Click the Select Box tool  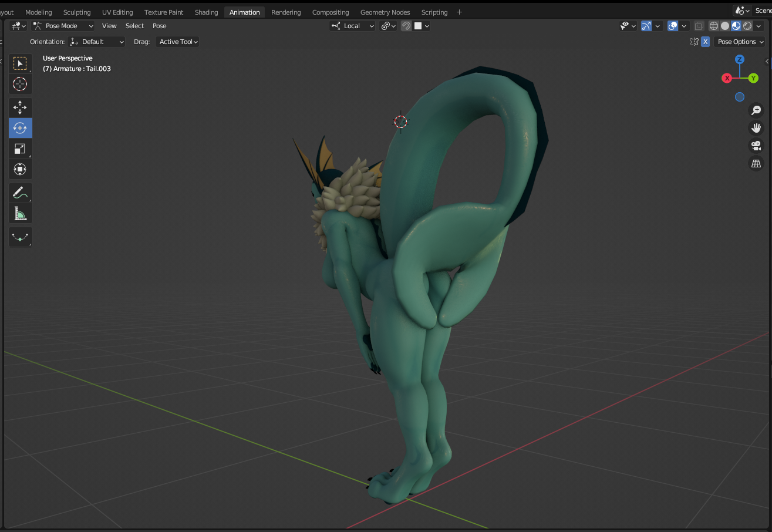(x=20, y=63)
